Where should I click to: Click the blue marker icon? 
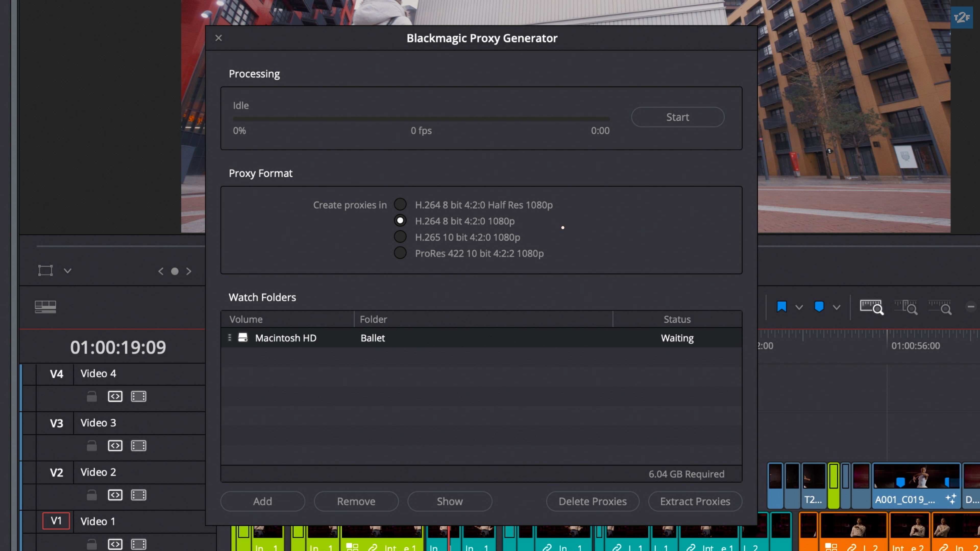[x=819, y=306]
